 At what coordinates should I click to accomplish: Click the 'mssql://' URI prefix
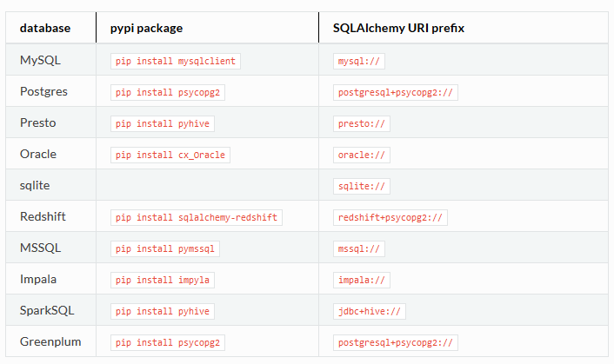point(358,249)
